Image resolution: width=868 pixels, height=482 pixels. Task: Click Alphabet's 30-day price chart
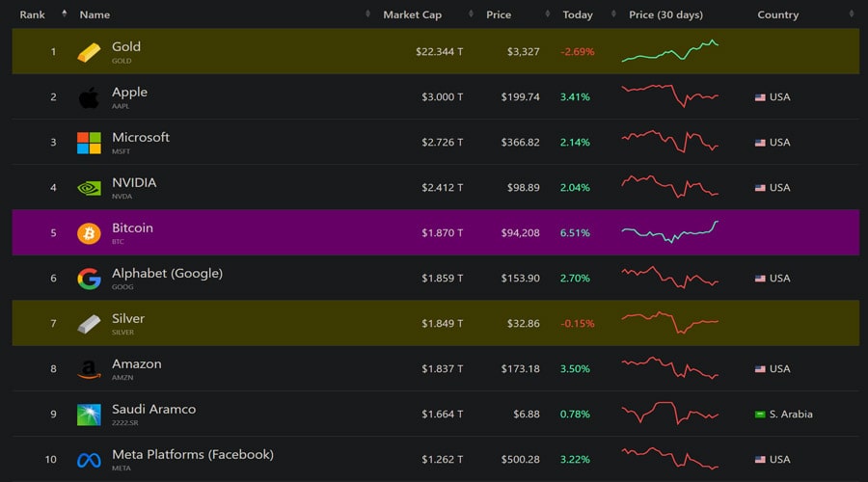[x=670, y=278]
